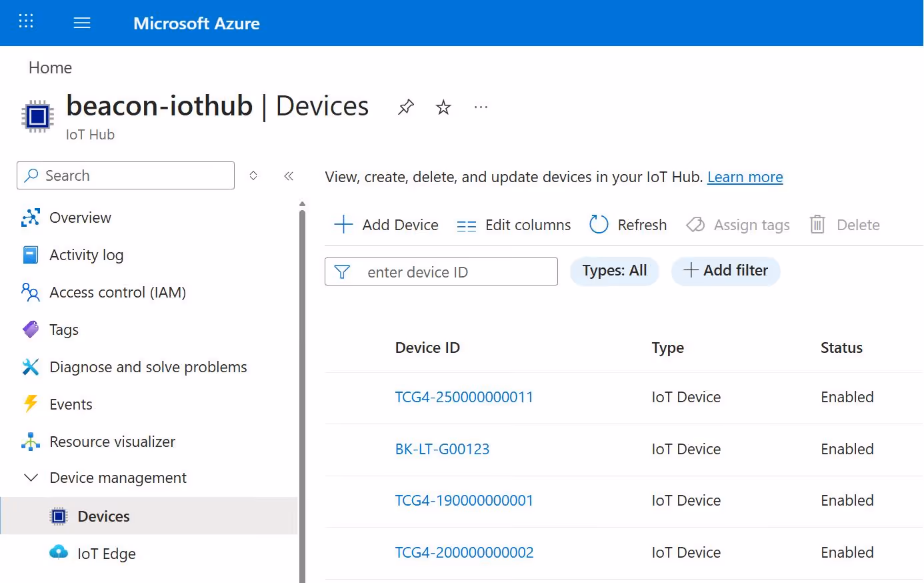Click the Refresh button label

click(x=642, y=225)
